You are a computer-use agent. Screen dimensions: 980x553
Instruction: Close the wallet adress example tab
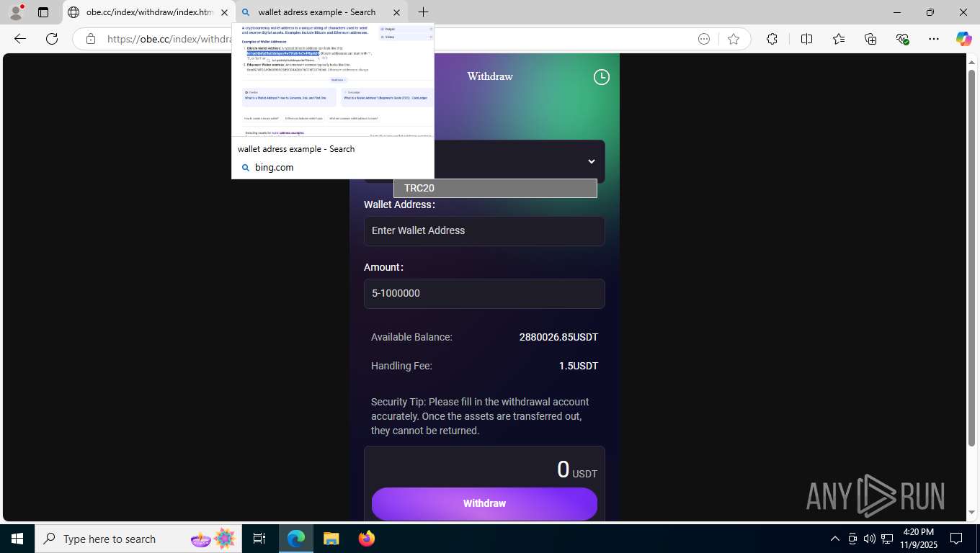pos(396,12)
